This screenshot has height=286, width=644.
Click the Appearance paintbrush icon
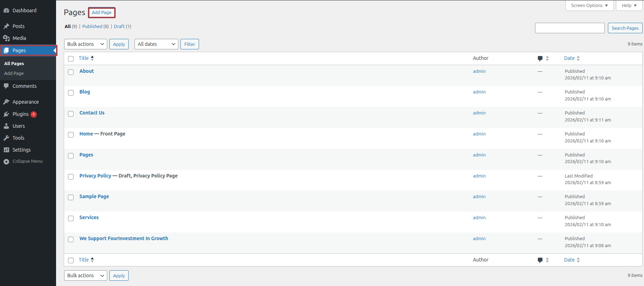[6, 102]
